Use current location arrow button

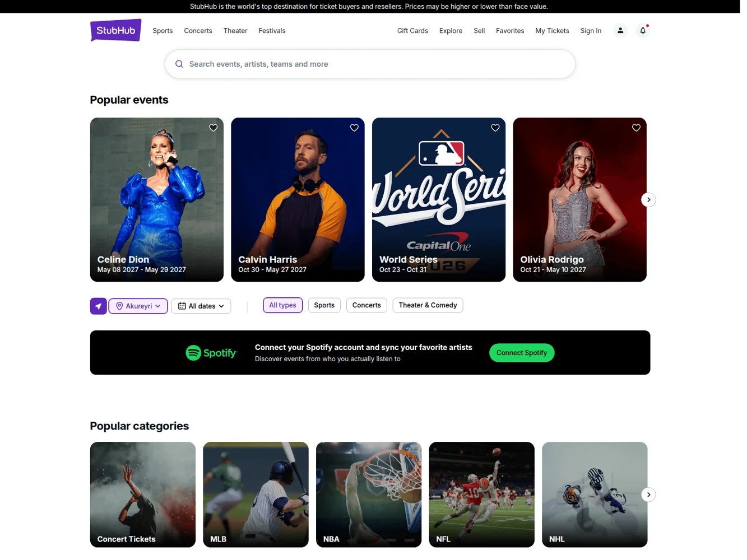(x=99, y=306)
